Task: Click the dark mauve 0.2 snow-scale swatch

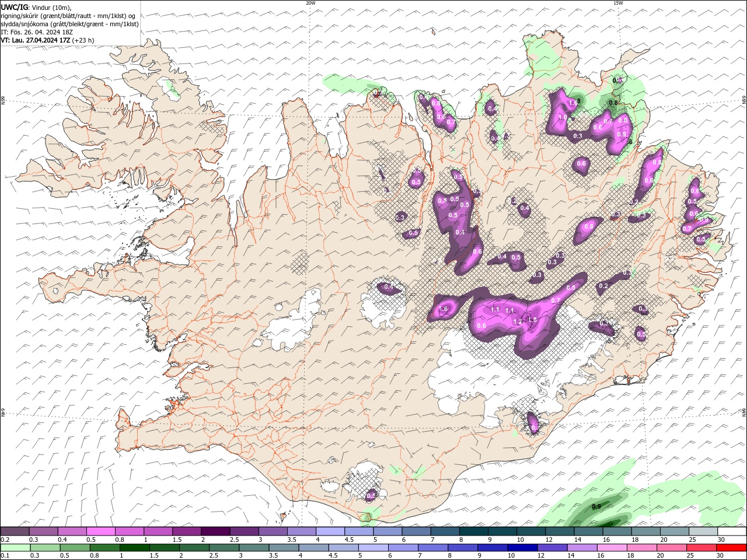Action: [x=15, y=531]
